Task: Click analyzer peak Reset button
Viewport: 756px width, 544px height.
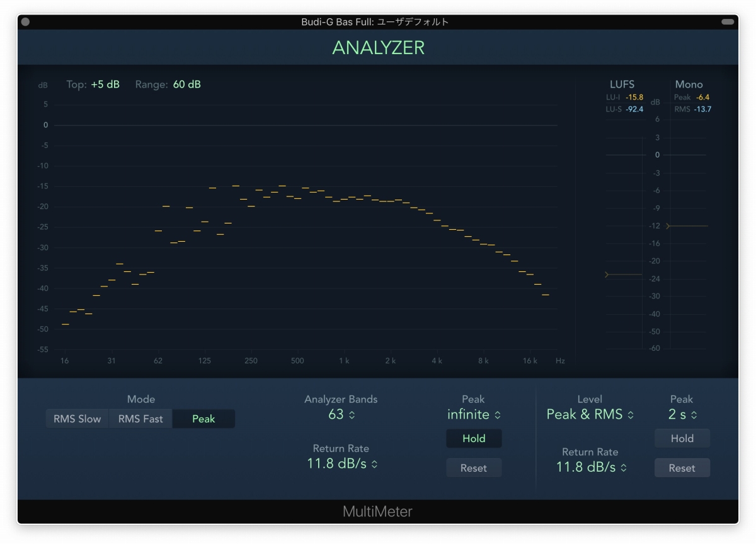Action: (x=474, y=468)
